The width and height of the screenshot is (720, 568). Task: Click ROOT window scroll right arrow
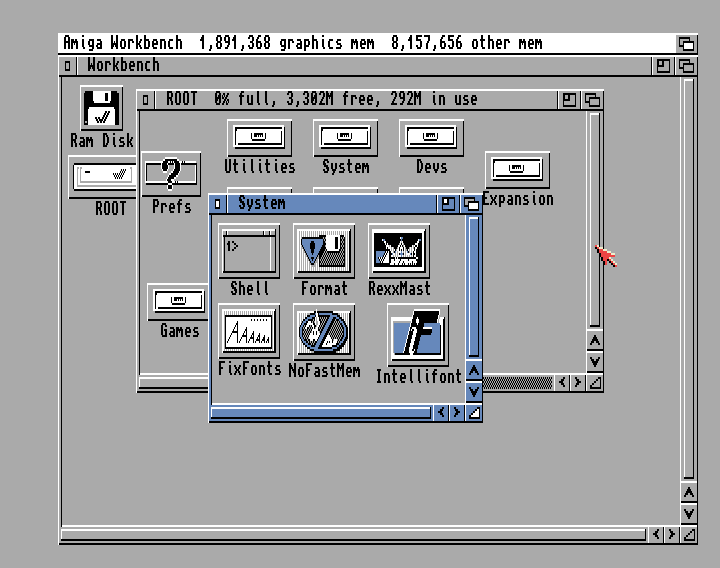click(578, 382)
